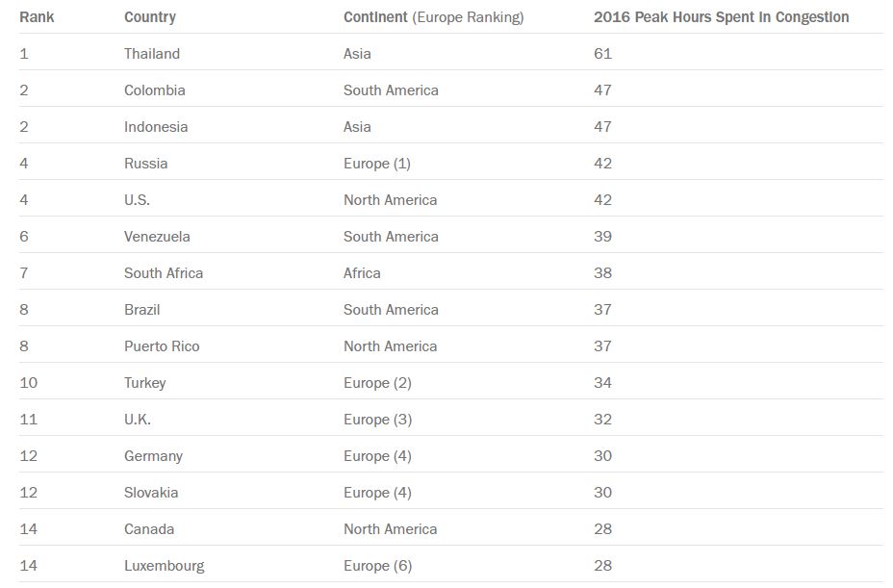Select Venezuela in the table
Screen dimensions: 893x588
coord(157,237)
